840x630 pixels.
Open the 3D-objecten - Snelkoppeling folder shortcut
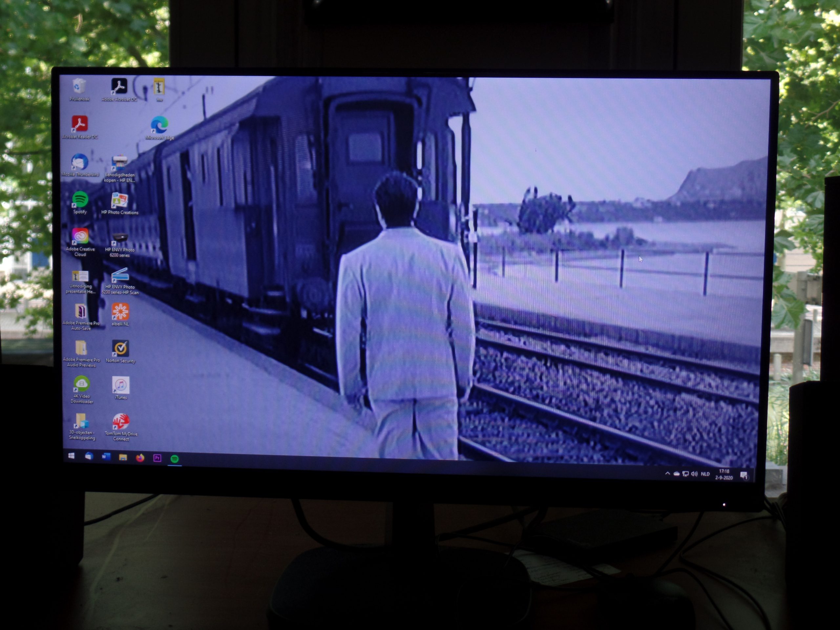82,427
